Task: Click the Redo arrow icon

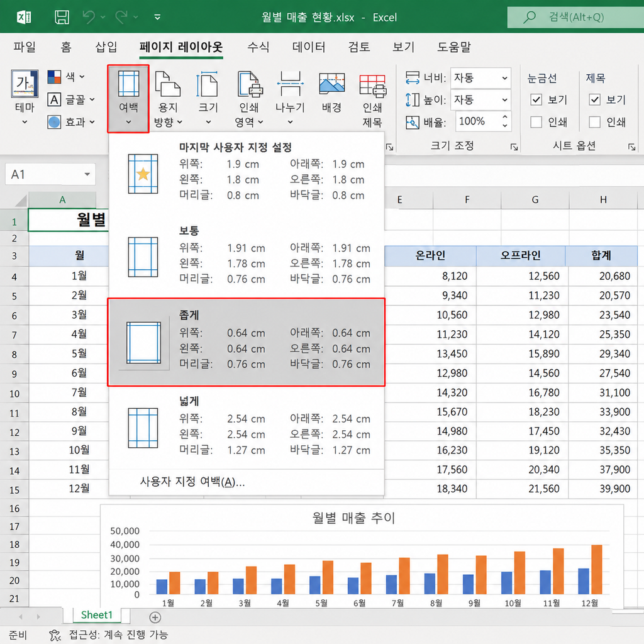Action: click(121, 17)
